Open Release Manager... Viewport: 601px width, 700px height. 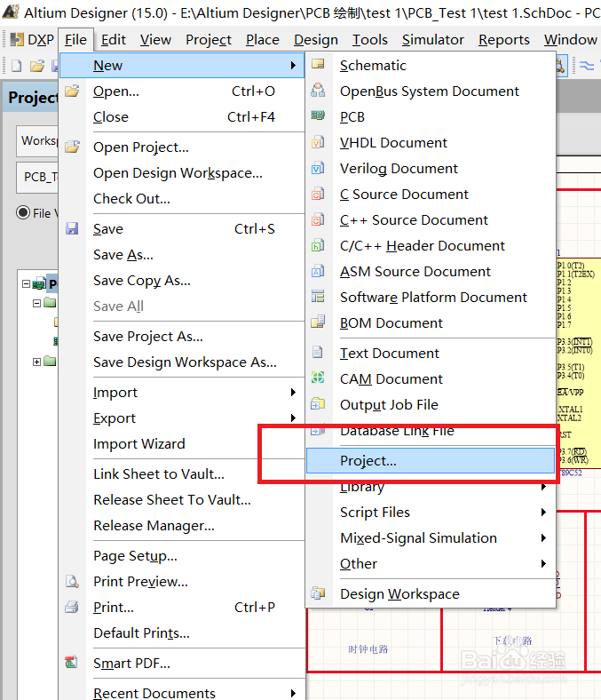(x=183, y=526)
